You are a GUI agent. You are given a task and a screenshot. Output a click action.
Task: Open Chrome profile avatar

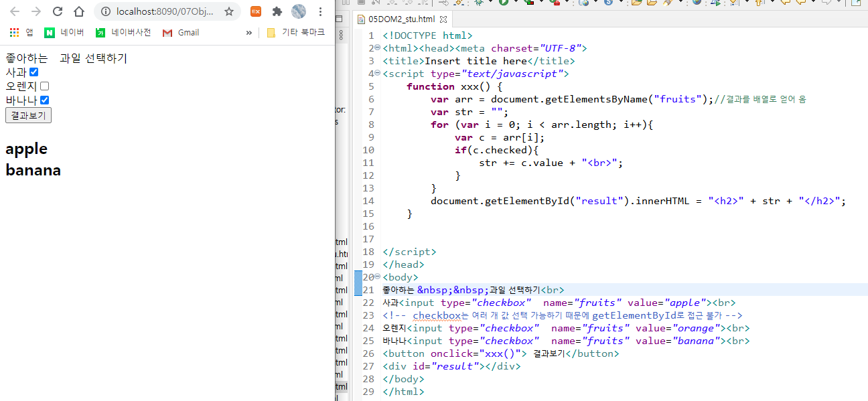click(299, 11)
